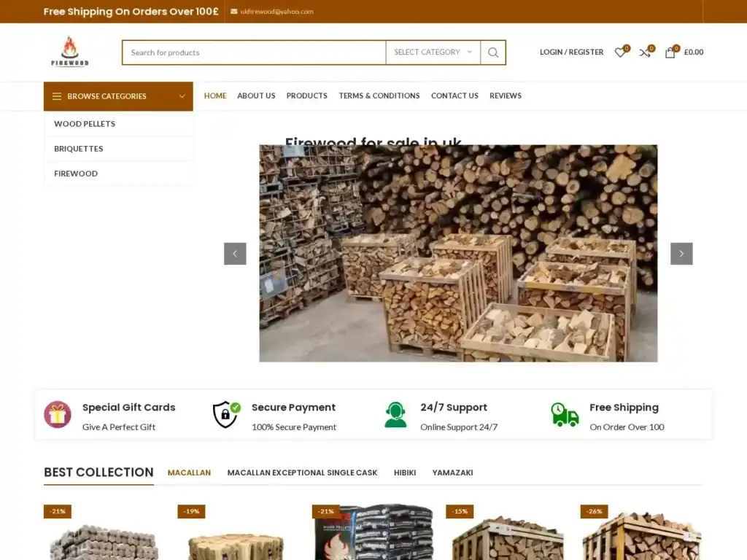Open the shopping cart bag icon

coord(670,52)
